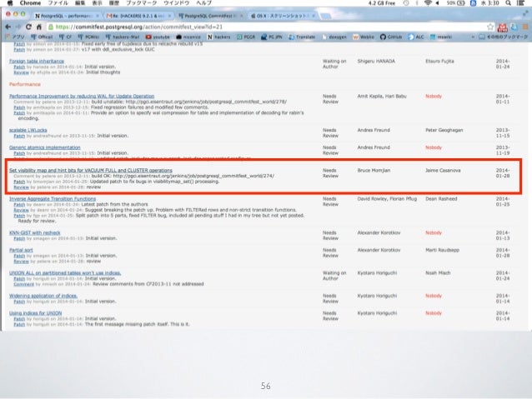Expand the bookmarks bar overflow chevron
532x399 pixels.
click(473, 37)
